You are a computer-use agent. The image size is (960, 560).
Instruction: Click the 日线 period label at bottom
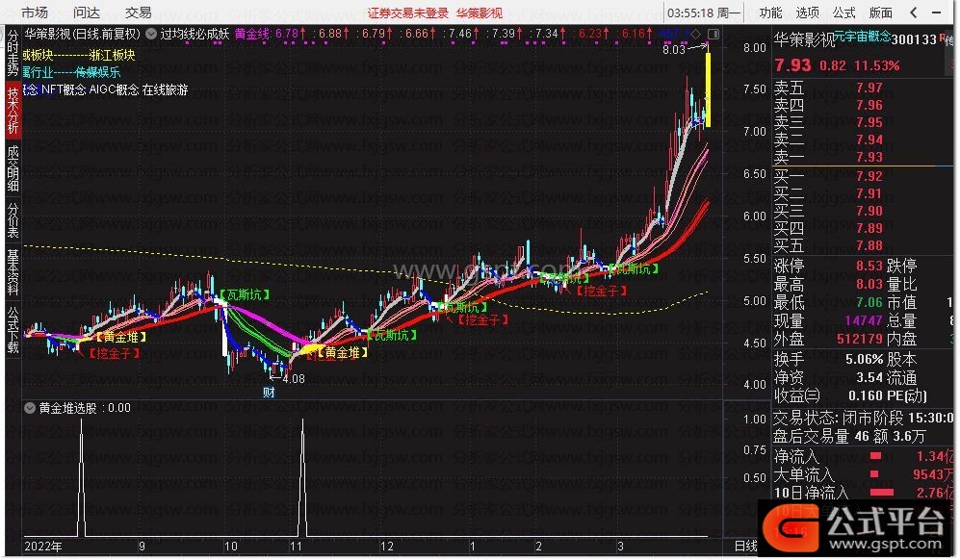(745, 546)
